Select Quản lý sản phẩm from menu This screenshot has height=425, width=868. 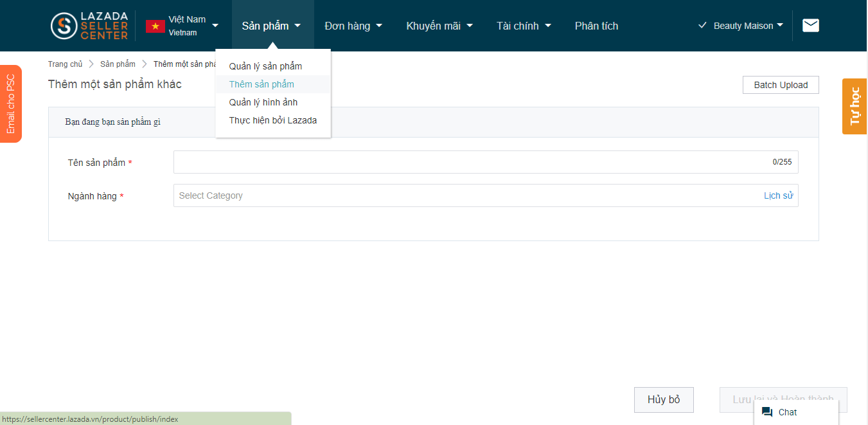click(265, 66)
